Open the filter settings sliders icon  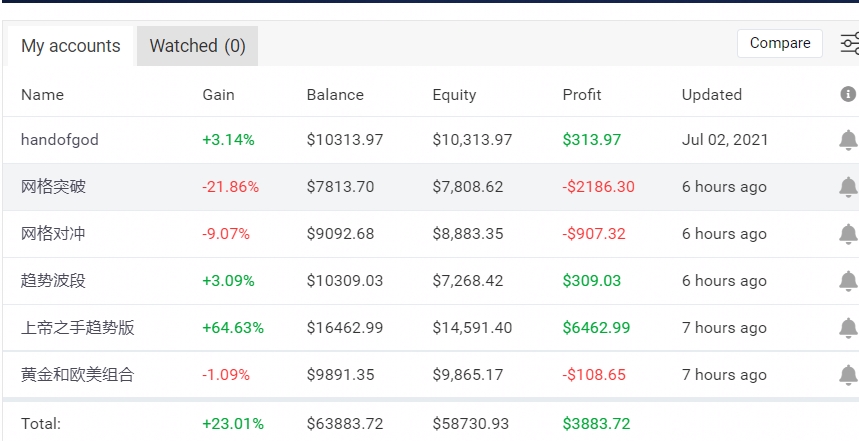click(849, 43)
